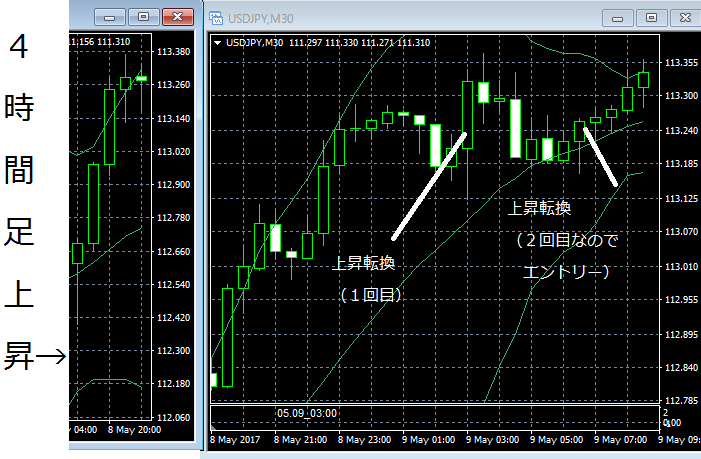Close the left 4-hour chart window

[x=177, y=17]
